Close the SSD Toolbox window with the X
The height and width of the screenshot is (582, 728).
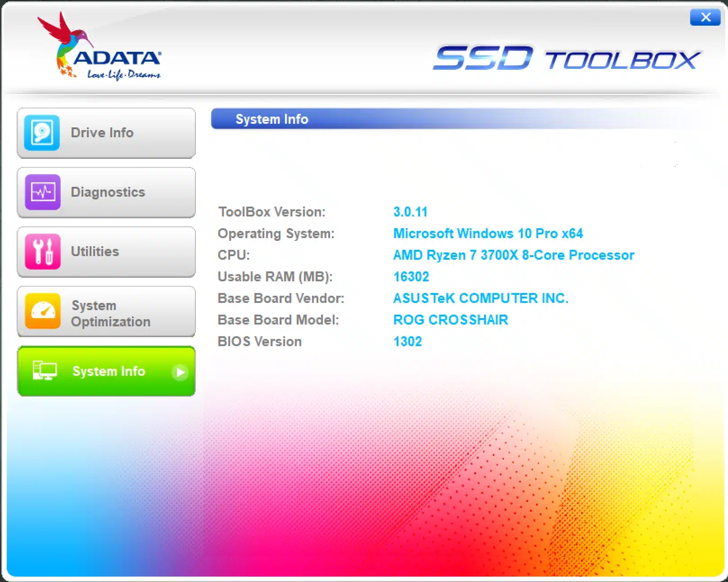pyautogui.click(x=705, y=17)
